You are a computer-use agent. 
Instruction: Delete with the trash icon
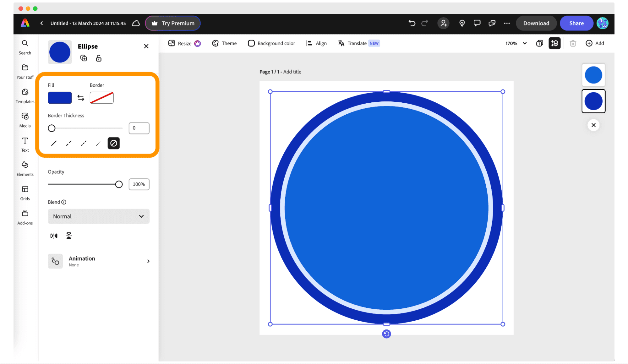tap(573, 43)
